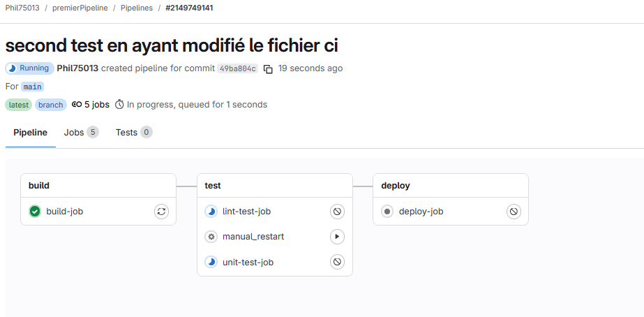Select the Pipeline tab
The height and width of the screenshot is (317, 644).
point(31,133)
